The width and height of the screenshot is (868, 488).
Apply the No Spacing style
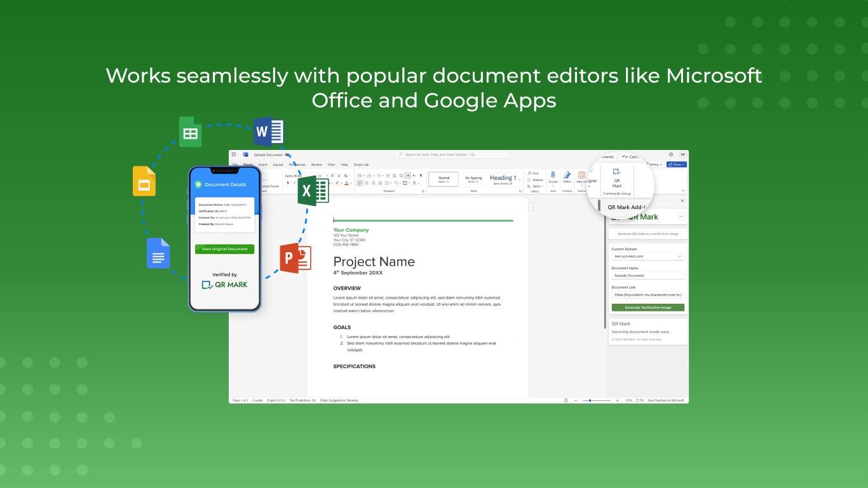point(473,180)
